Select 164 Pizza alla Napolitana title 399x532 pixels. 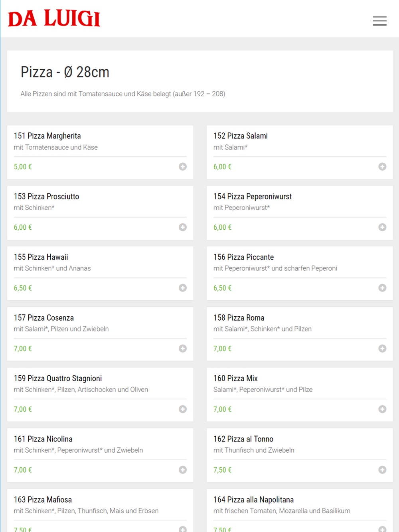click(253, 500)
